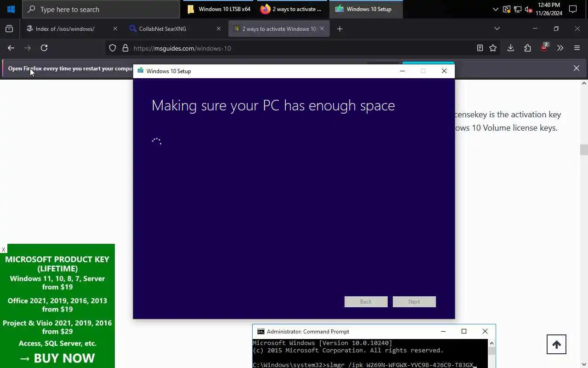Close the Administrator Command Prompt window
Screen dimensions: 588x368
[x=485, y=331]
